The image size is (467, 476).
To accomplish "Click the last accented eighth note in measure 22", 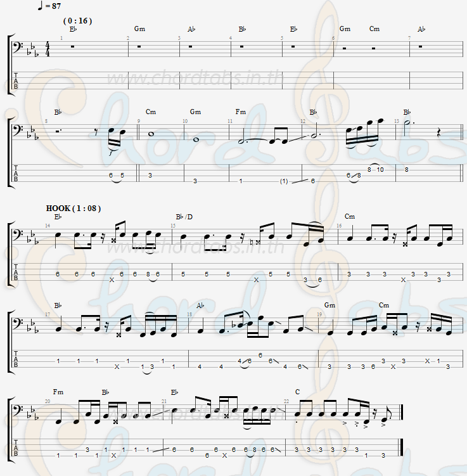I will (384, 420).
